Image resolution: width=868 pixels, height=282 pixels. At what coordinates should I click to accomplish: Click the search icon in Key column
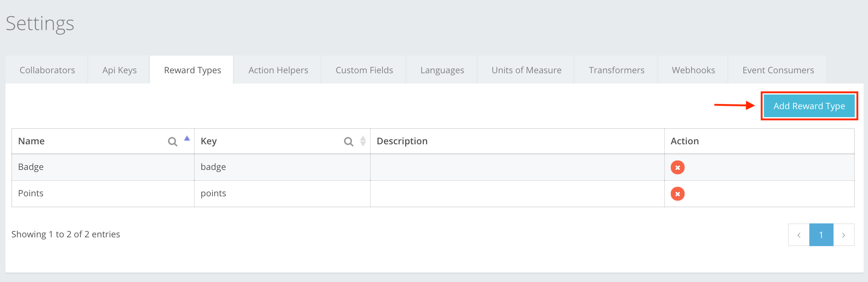pos(348,141)
